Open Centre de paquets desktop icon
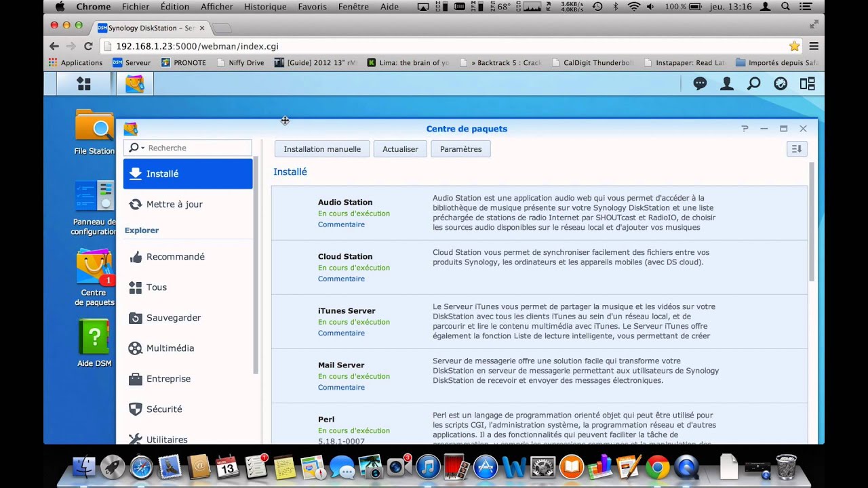Screen dimensions: 868x488 coord(94,278)
